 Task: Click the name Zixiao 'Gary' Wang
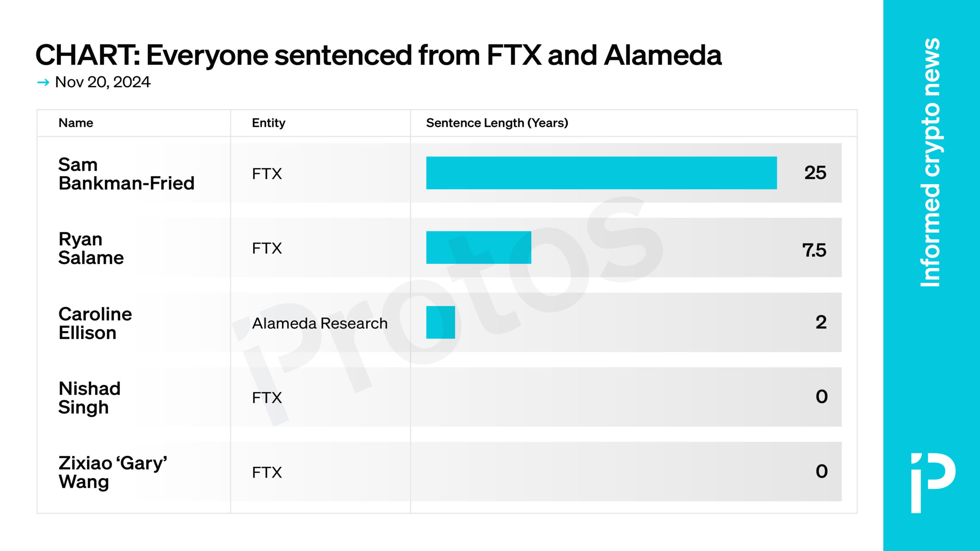(113, 473)
